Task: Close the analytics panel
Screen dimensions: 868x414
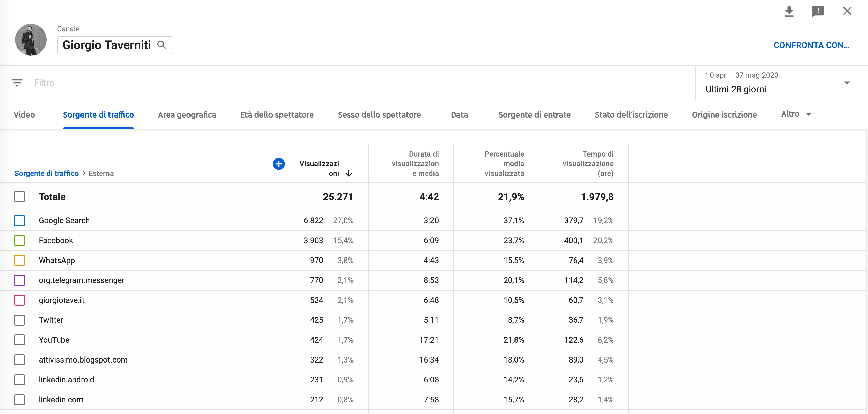Action: click(847, 11)
